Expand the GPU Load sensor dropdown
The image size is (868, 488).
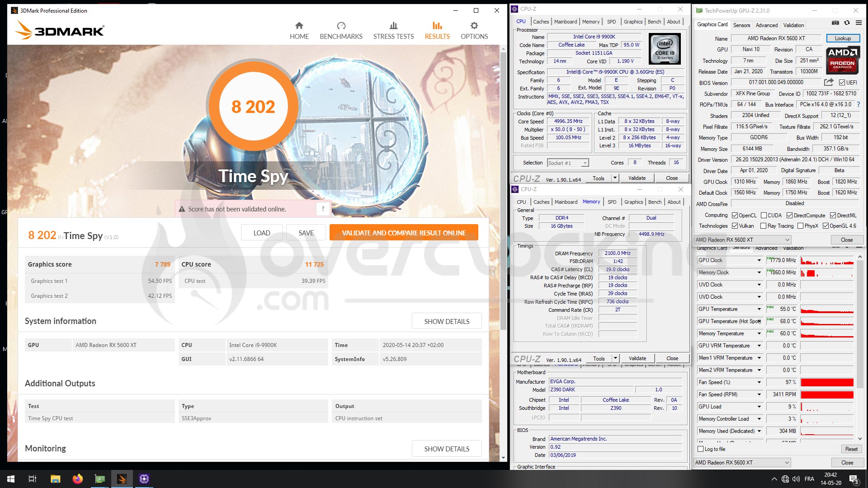click(759, 407)
